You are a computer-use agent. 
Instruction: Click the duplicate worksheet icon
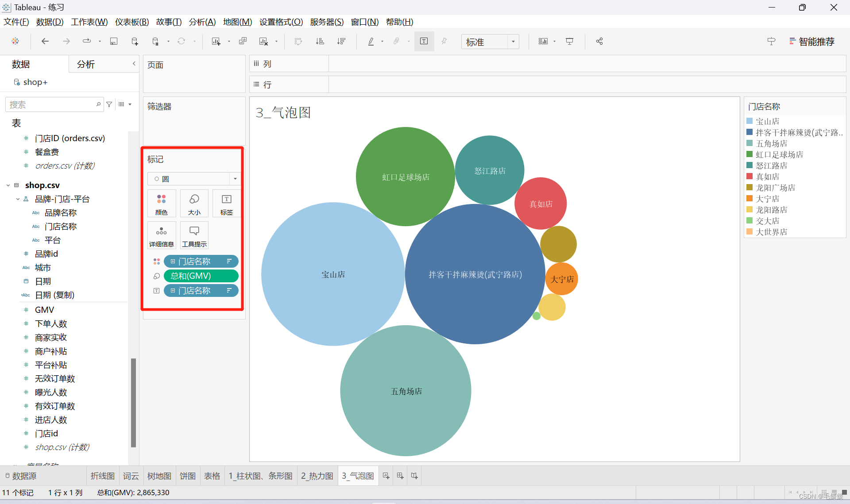click(243, 41)
